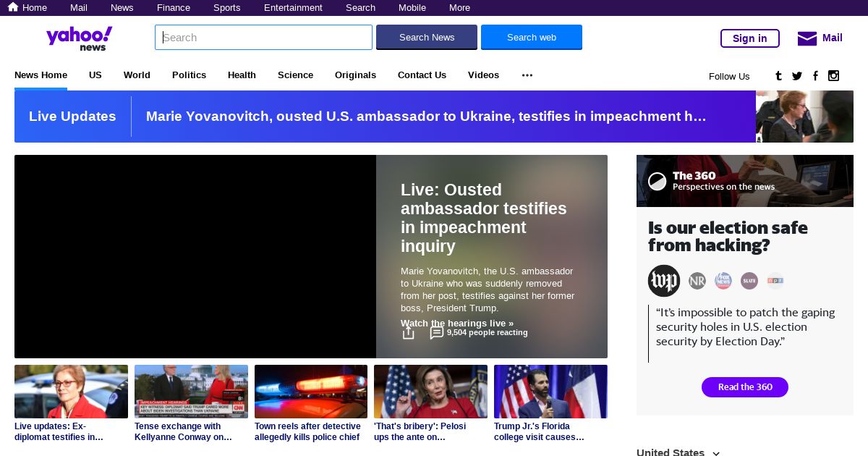Open Live Updates banner photo thumbnail
The image size is (868, 456).
pyautogui.click(x=804, y=117)
